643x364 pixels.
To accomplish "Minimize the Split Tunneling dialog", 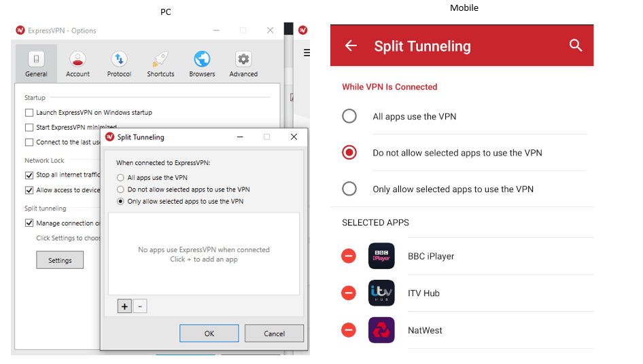I will pos(240,137).
